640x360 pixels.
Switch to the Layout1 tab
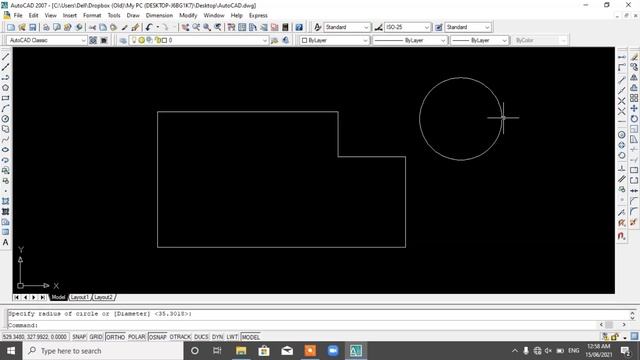click(80, 297)
